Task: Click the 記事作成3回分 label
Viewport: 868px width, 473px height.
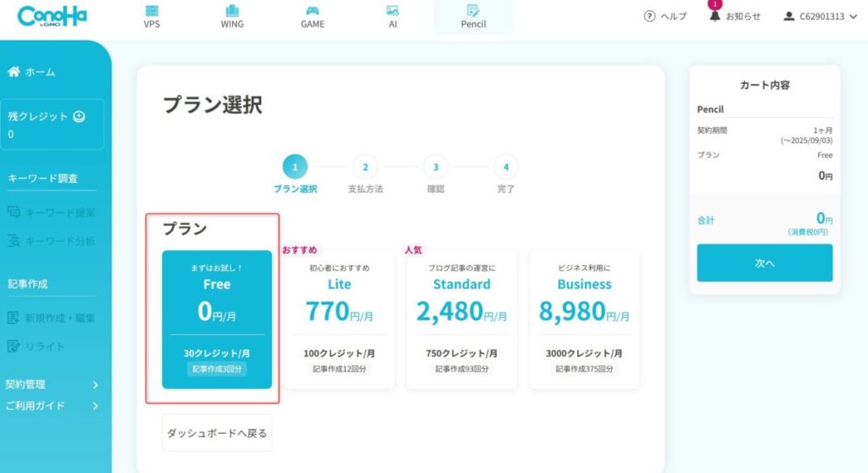Action: (217, 369)
